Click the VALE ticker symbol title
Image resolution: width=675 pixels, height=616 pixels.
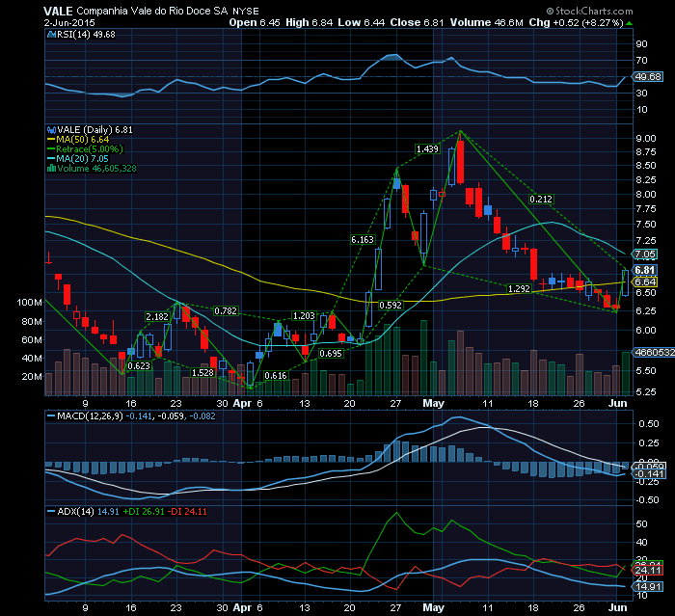click(x=60, y=9)
